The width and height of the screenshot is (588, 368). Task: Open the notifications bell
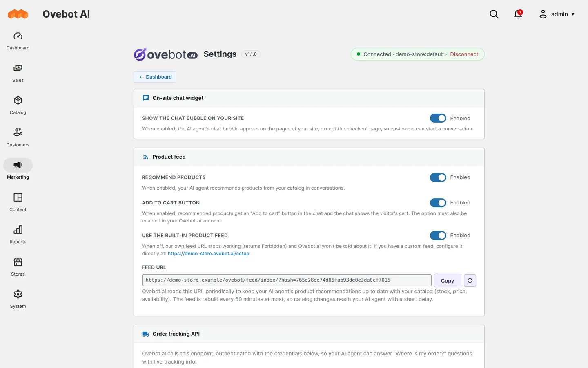click(518, 14)
